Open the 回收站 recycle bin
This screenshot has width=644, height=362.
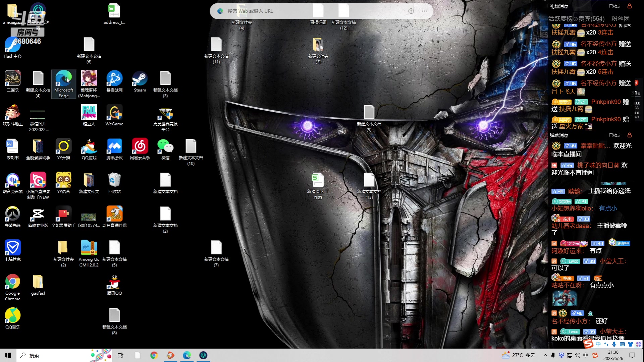tap(114, 183)
